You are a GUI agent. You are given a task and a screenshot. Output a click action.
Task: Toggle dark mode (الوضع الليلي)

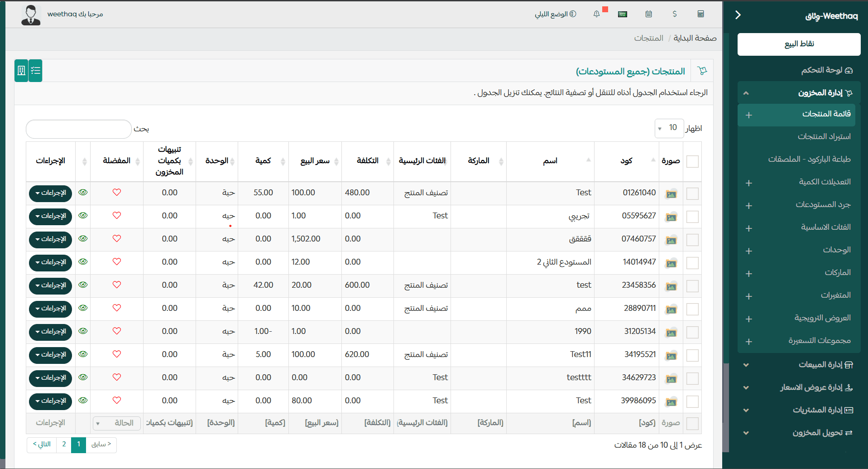point(556,14)
